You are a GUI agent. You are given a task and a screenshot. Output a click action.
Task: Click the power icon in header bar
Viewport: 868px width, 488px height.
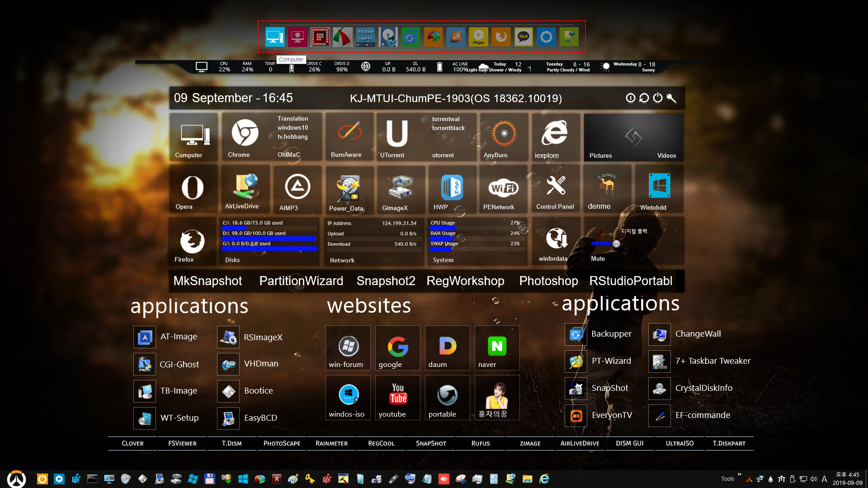click(658, 98)
